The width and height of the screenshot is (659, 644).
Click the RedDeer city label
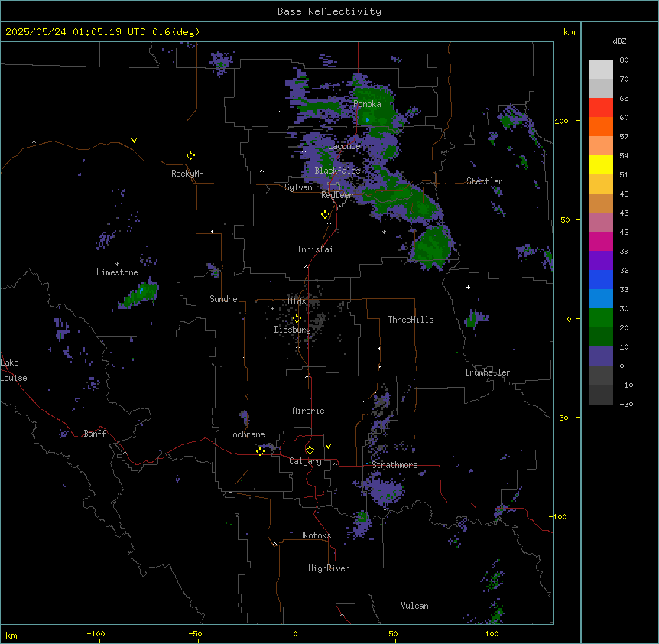(x=336, y=195)
